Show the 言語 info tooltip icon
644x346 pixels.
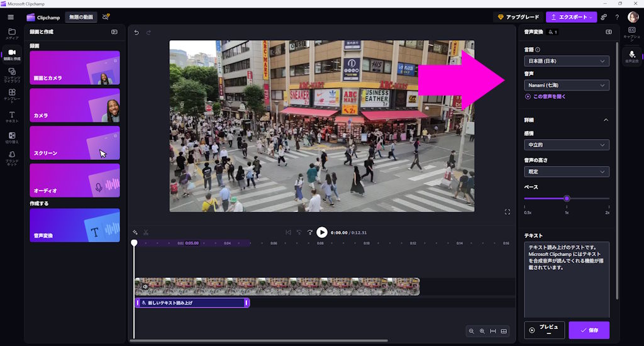tap(538, 50)
